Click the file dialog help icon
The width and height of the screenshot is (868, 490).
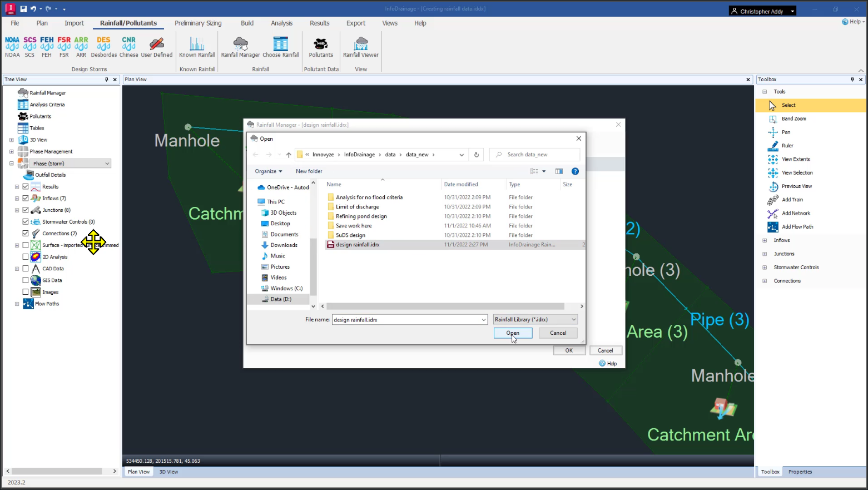[x=575, y=171]
